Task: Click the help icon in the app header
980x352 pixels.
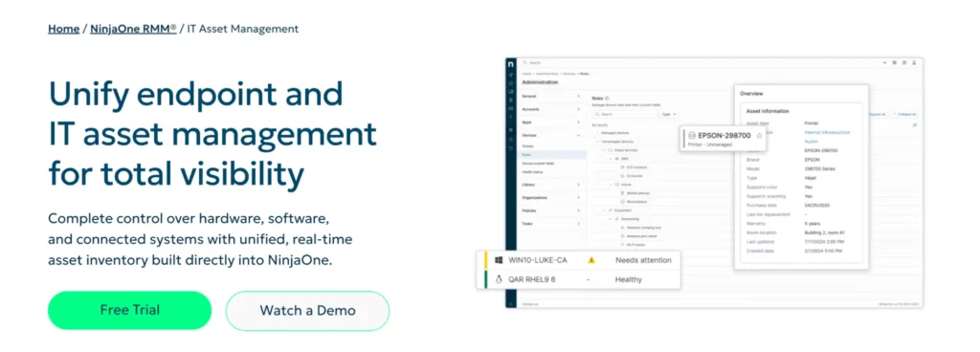Action: [x=904, y=62]
